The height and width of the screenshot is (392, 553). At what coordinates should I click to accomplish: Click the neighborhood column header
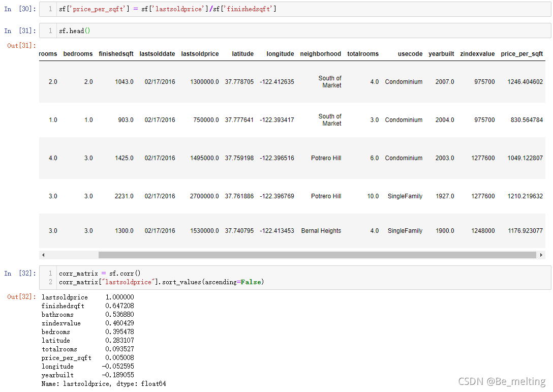coord(321,53)
